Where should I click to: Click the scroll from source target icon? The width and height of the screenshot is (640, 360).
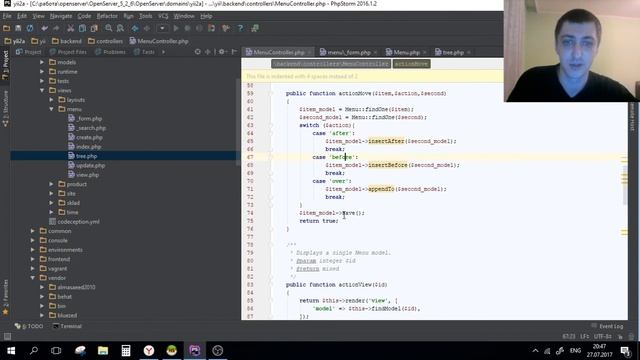pos(198,52)
